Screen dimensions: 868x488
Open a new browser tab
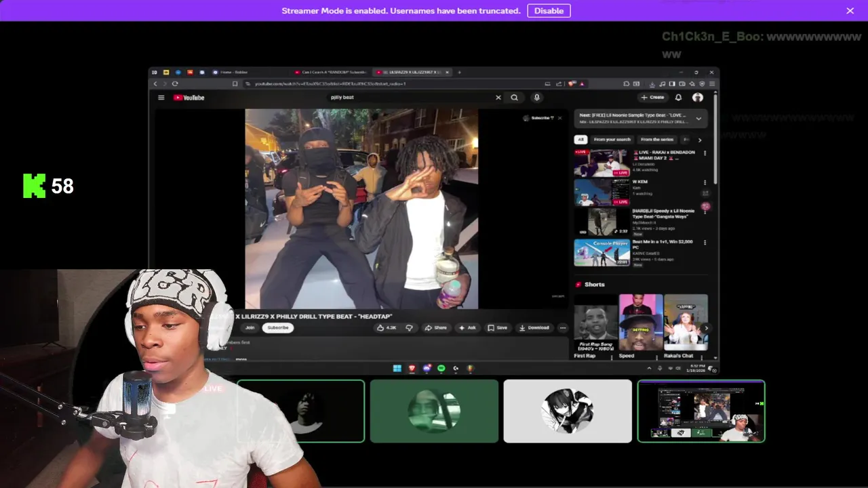tap(459, 72)
